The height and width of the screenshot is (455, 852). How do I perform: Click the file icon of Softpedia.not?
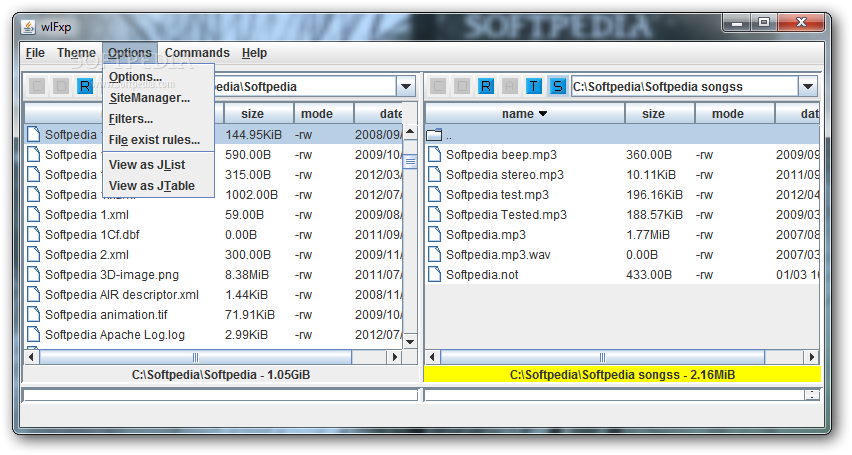coord(434,275)
